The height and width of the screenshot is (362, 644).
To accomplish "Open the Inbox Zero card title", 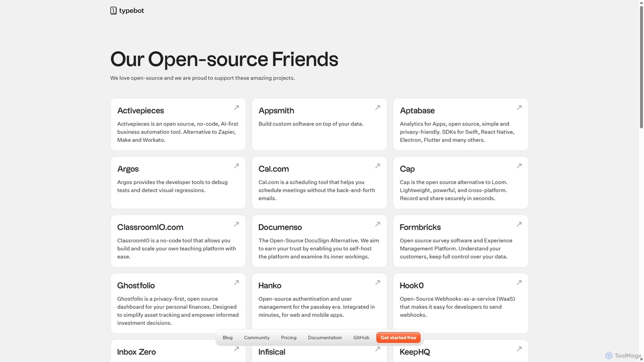I will 136,352.
